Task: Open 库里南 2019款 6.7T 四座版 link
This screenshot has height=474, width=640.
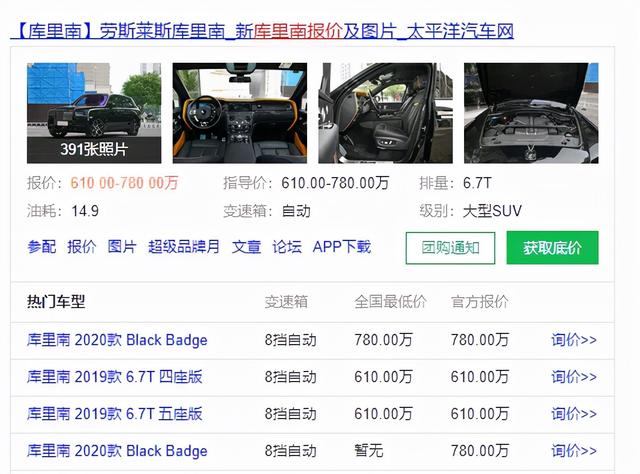Action: point(115,377)
